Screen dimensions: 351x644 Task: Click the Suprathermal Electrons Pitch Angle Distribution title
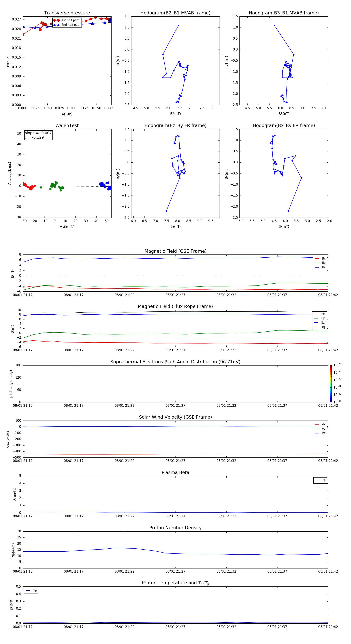point(175,362)
